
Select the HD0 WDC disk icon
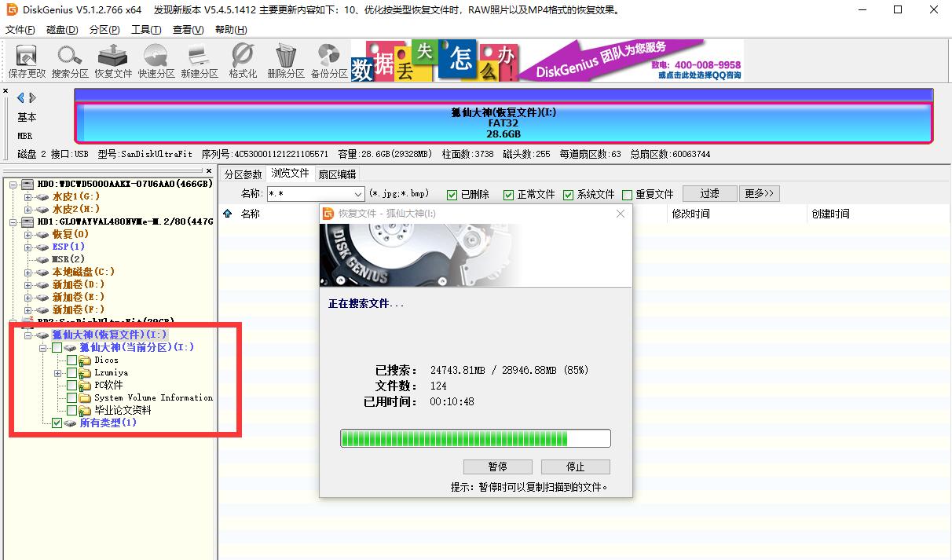coord(27,184)
